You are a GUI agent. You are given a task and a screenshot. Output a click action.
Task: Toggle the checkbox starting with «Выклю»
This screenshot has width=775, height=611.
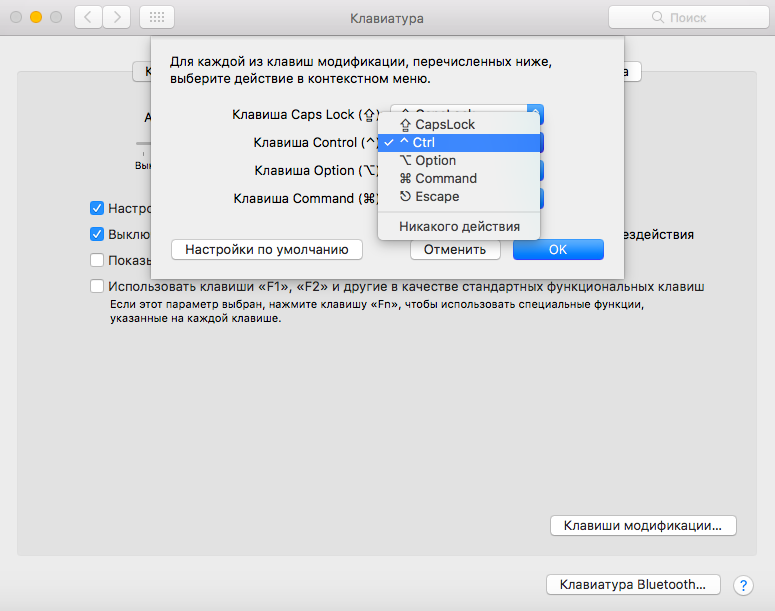pos(97,234)
